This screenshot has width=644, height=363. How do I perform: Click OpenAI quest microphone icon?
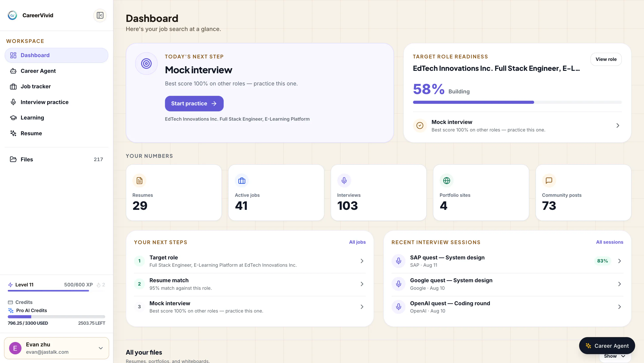[398, 307]
